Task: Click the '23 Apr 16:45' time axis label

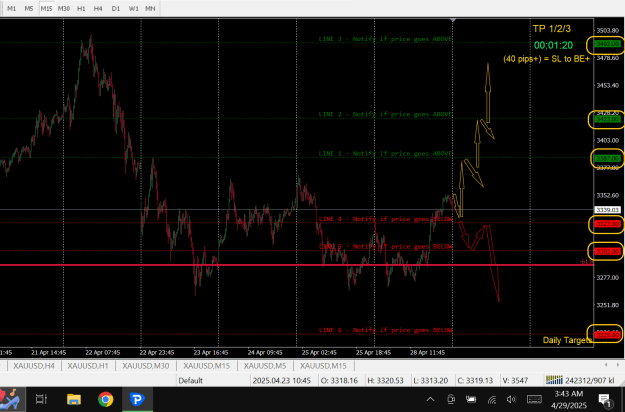Action: click(211, 353)
